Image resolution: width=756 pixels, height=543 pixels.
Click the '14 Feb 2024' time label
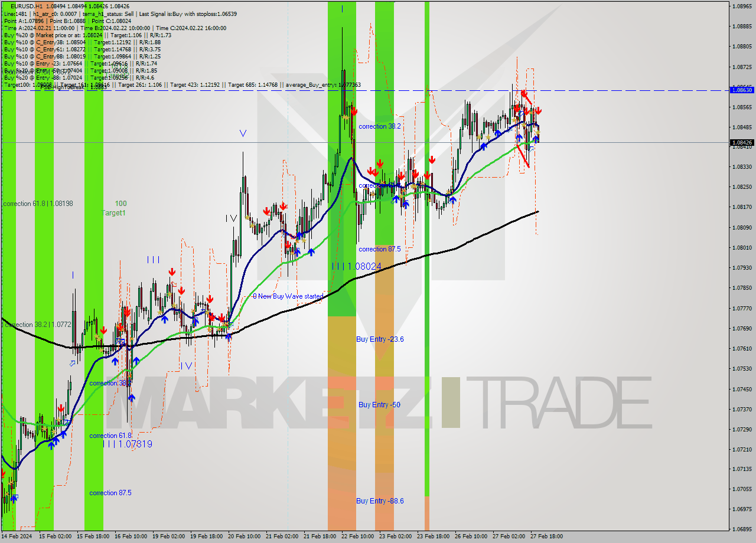pos(17,537)
